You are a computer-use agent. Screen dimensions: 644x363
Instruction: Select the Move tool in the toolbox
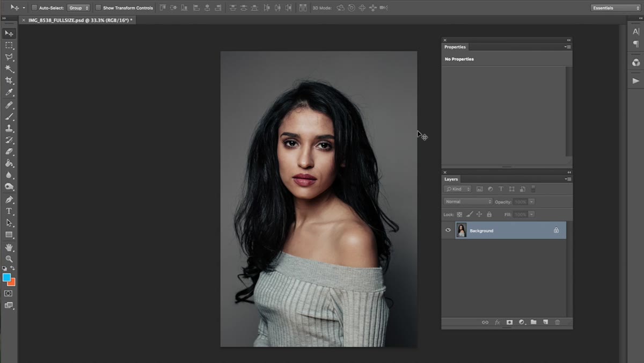click(9, 33)
